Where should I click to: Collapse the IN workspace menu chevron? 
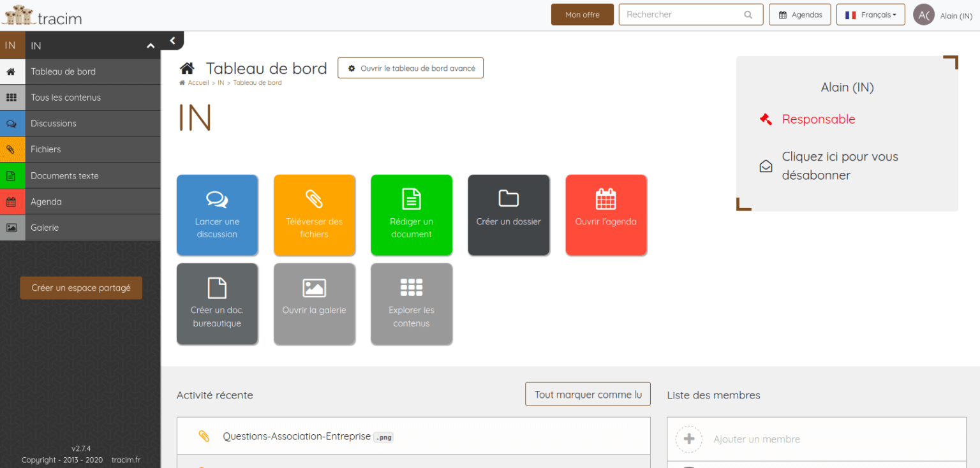pos(151,46)
